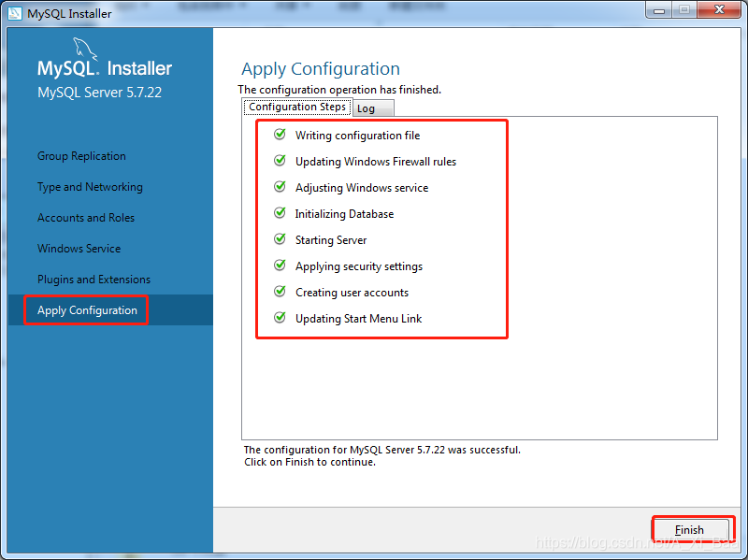Viewport: 748px width, 560px height.
Task: Select Plugins and Extensions step
Action: [x=93, y=280]
